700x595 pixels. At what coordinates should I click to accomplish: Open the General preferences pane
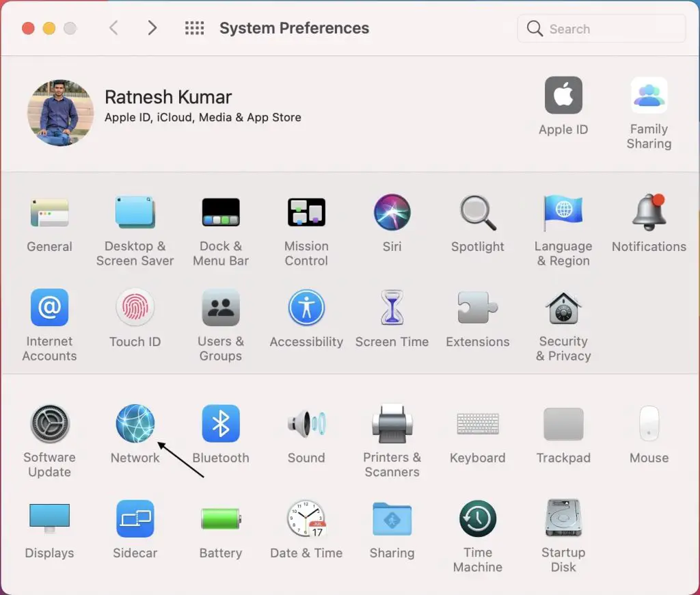(49, 213)
